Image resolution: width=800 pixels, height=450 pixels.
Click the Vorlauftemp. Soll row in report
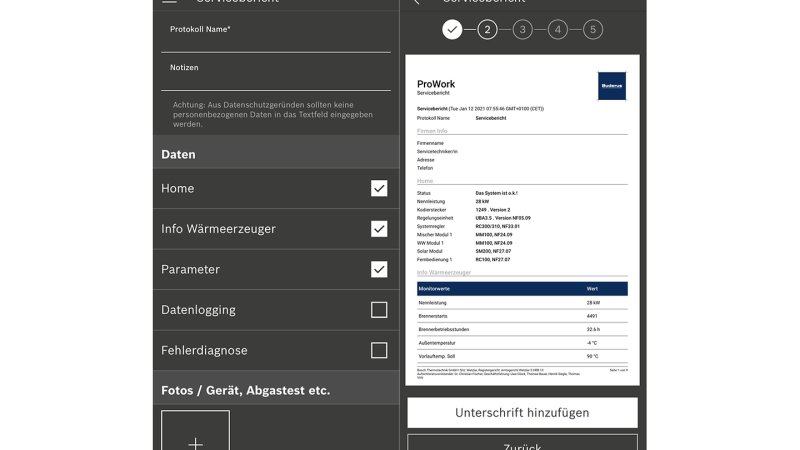[x=522, y=356]
